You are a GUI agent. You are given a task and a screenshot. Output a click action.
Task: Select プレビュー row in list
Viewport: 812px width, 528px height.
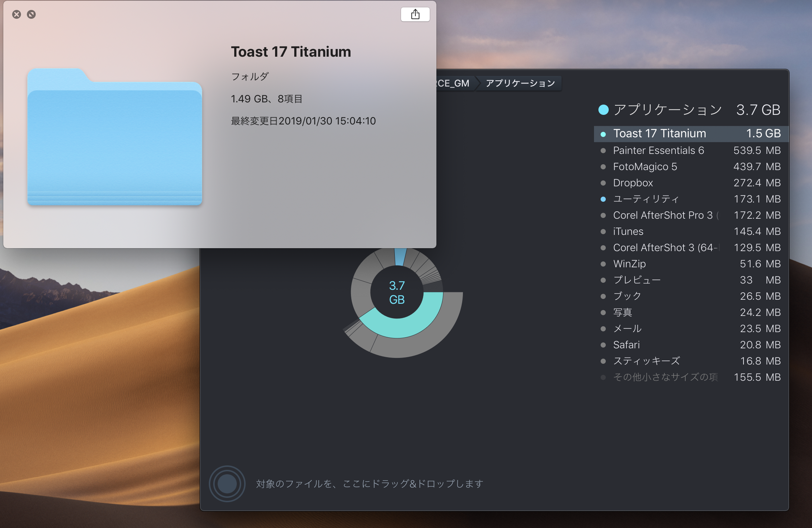(x=691, y=280)
